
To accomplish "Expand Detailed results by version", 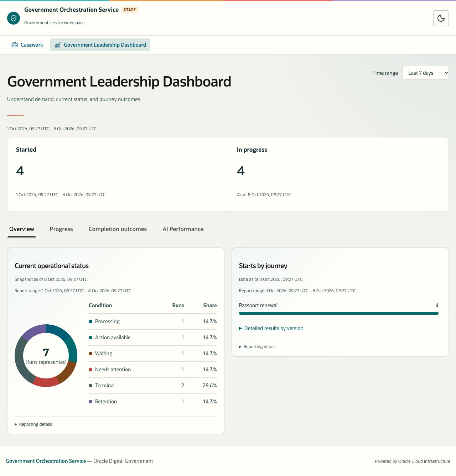I will (271, 328).
